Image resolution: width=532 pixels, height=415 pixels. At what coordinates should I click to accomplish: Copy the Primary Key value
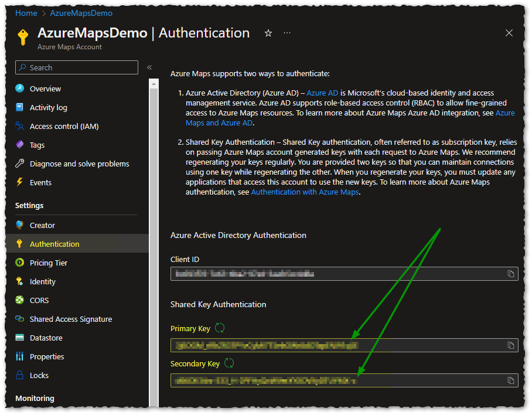pos(511,345)
